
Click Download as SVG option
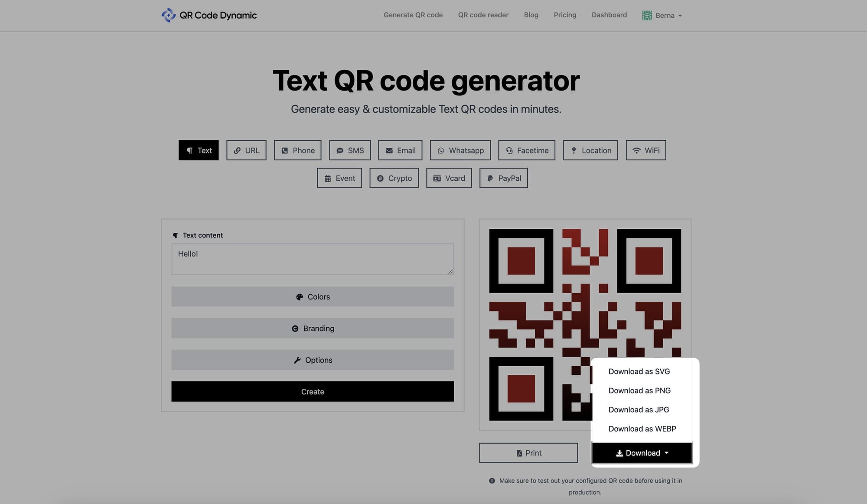pos(639,371)
